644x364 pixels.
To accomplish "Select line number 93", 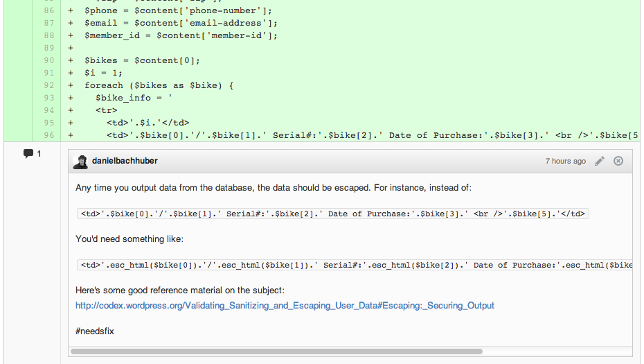I will pos(49,98).
